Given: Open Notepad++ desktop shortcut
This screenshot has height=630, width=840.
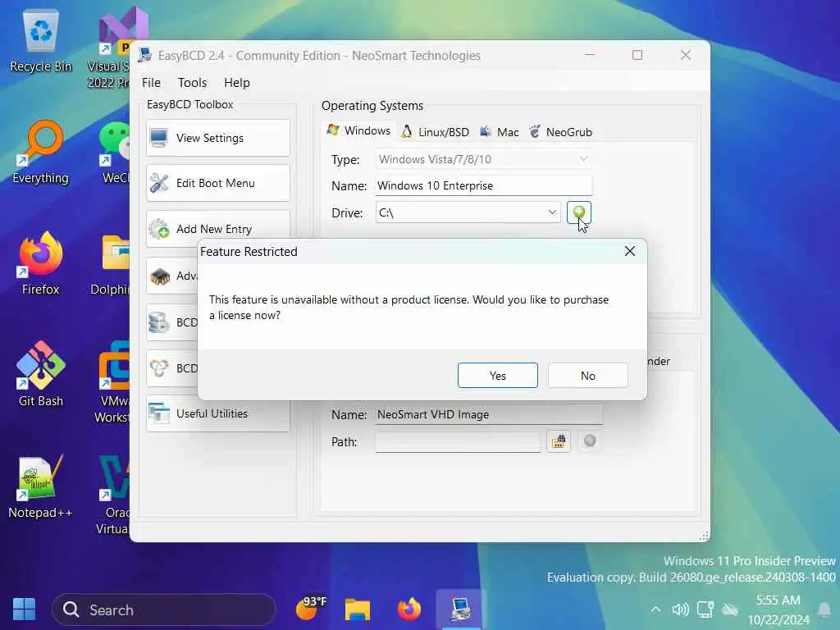Looking at the screenshot, I should pos(41,487).
